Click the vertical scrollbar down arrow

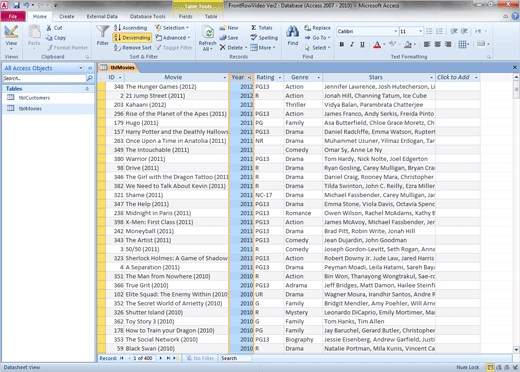click(x=516, y=350)
